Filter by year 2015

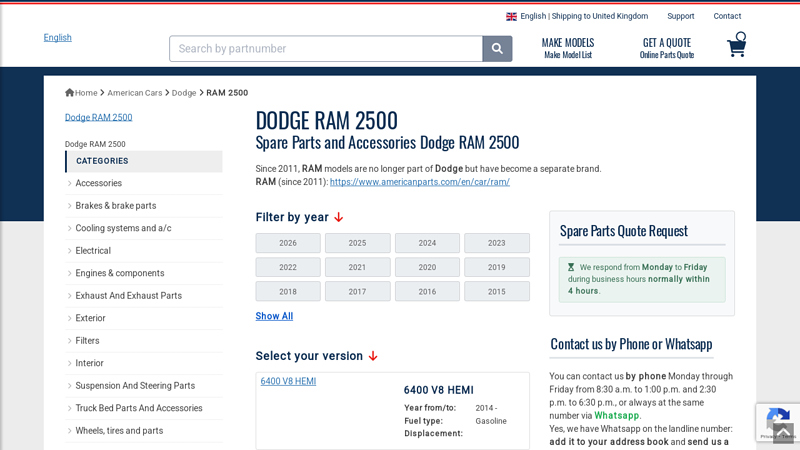click(x=496, y=291)
